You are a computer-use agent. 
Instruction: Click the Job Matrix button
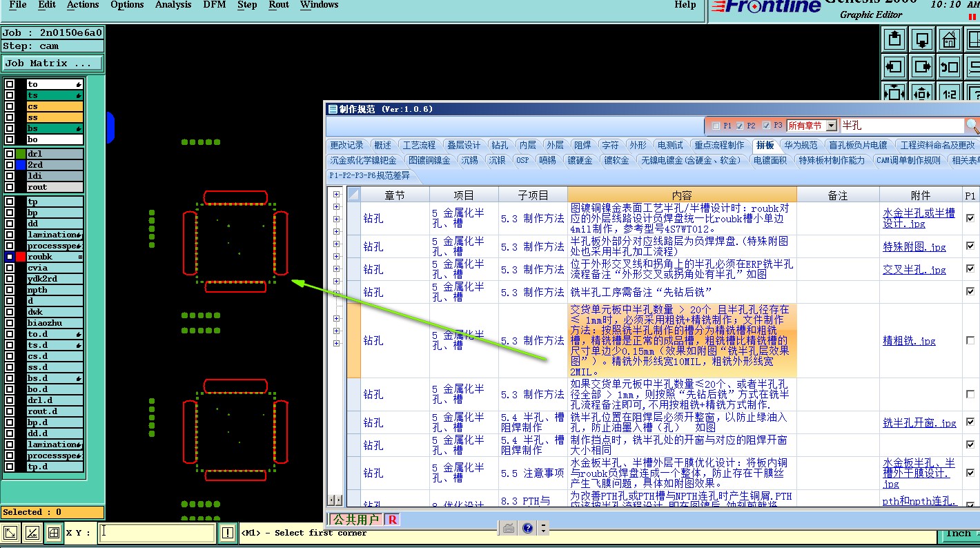pos(52,63)
